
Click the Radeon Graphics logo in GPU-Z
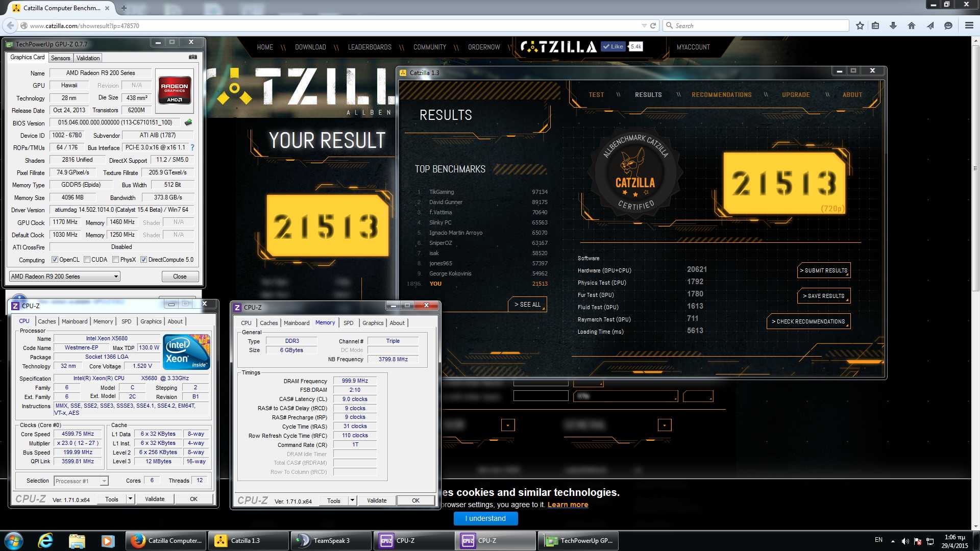coord(175,90)
